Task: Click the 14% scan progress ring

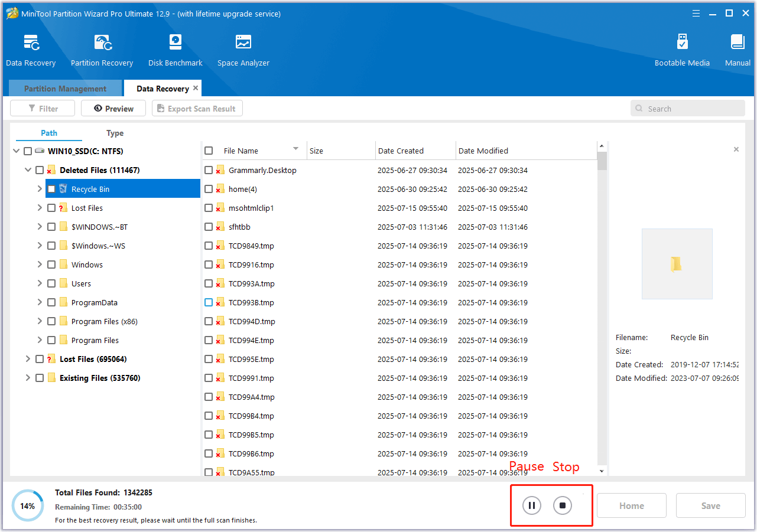Action: tap(27, 505)
